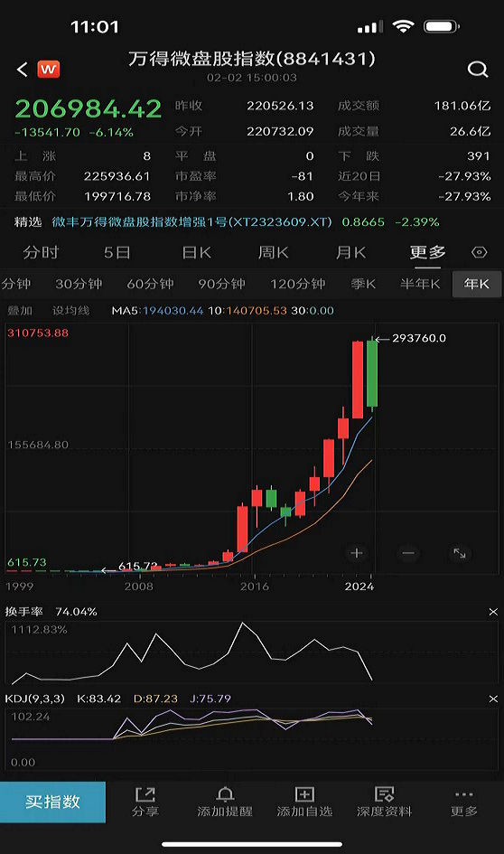Close the KDJ indicator panel
The height and width of the screenshot is (854, 504).
pyautogui.click(x=493, y=699)
